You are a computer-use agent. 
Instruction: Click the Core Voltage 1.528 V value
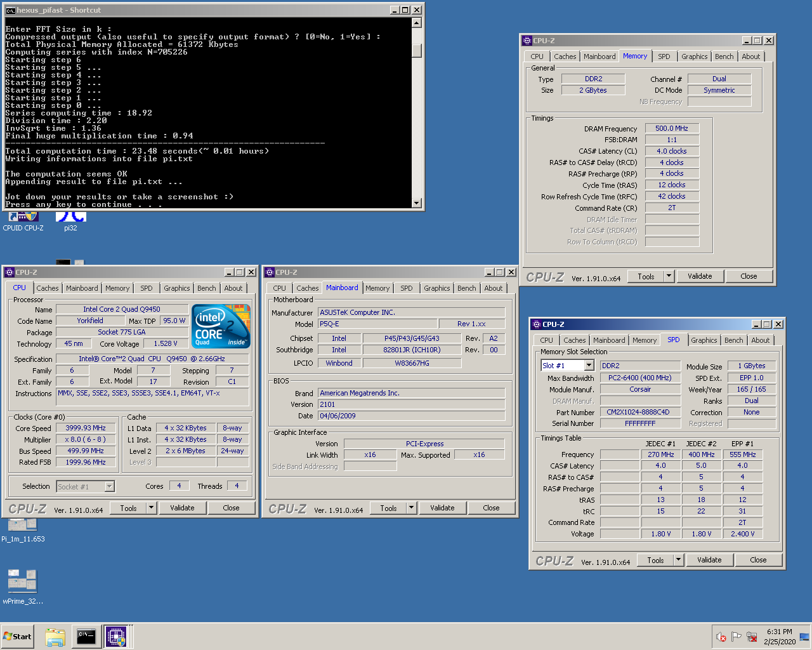coord(166,343)
